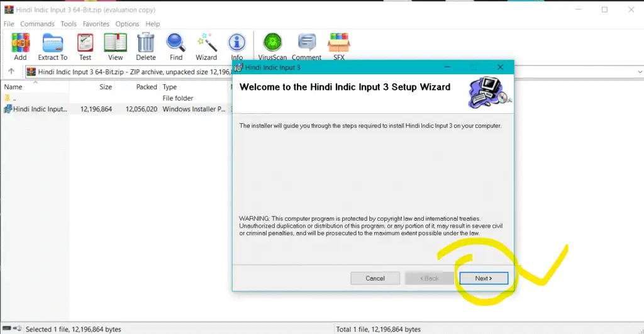This screenshot has height=334, width=644.
Task: Select the Hindi Indic Input installer file
Action: pyautogui.click(x=39, y=109)
